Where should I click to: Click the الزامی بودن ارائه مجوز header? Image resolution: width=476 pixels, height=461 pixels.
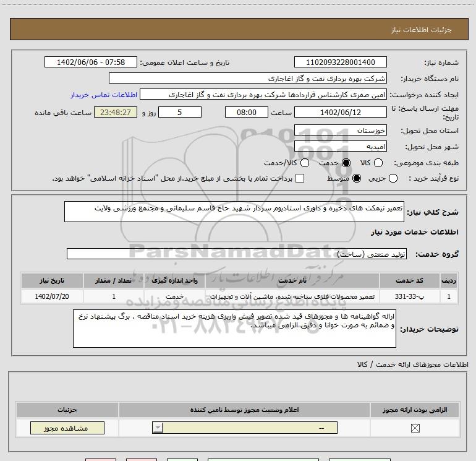point(415,410)
